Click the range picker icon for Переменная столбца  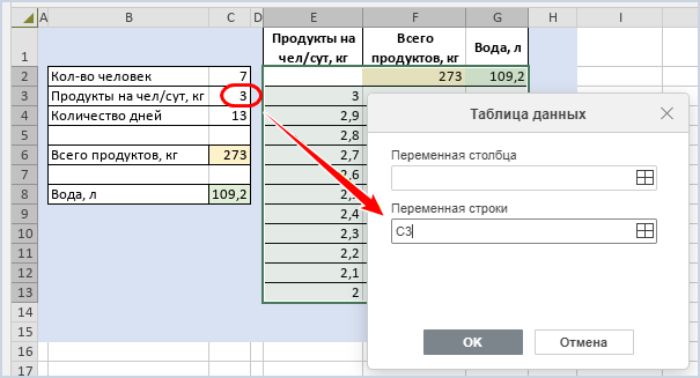click(x=644, y=178)
